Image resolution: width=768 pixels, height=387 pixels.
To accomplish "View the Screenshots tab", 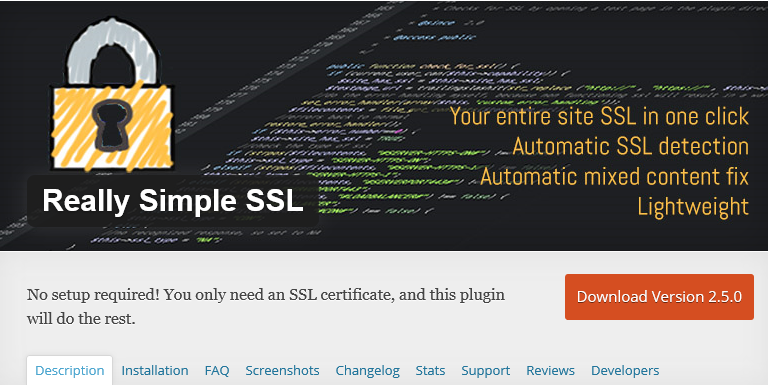I will click(x=282, y=370).
